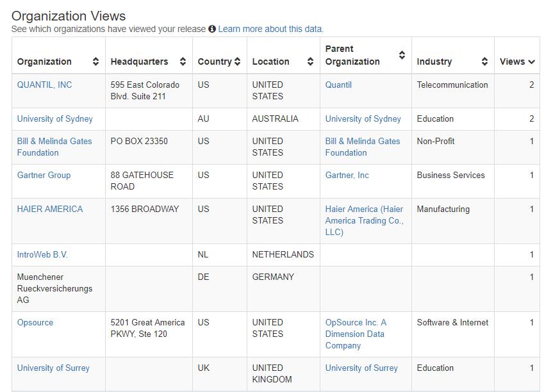Sort by Headquarters column arrows

[183, 61]
